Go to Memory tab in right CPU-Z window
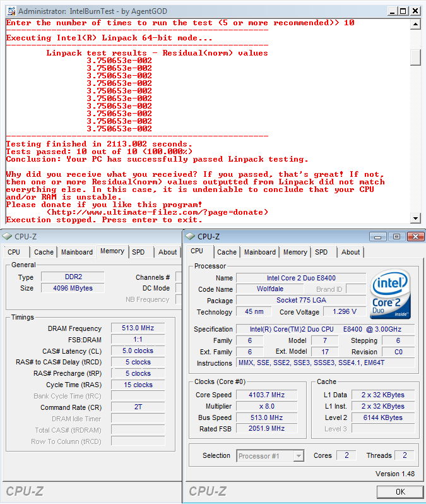 295,252
